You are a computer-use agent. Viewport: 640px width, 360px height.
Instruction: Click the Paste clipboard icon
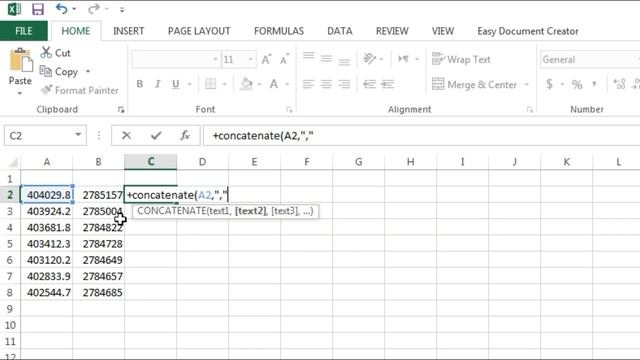point(20,60)
